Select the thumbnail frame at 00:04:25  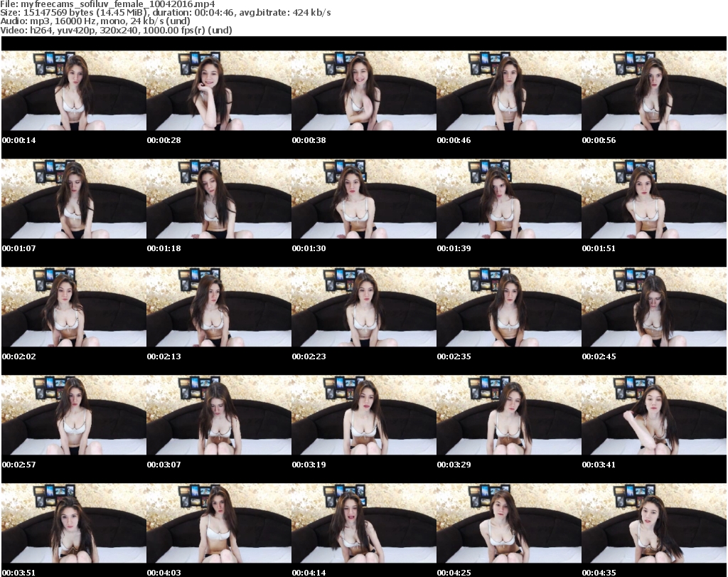[509, 524]
